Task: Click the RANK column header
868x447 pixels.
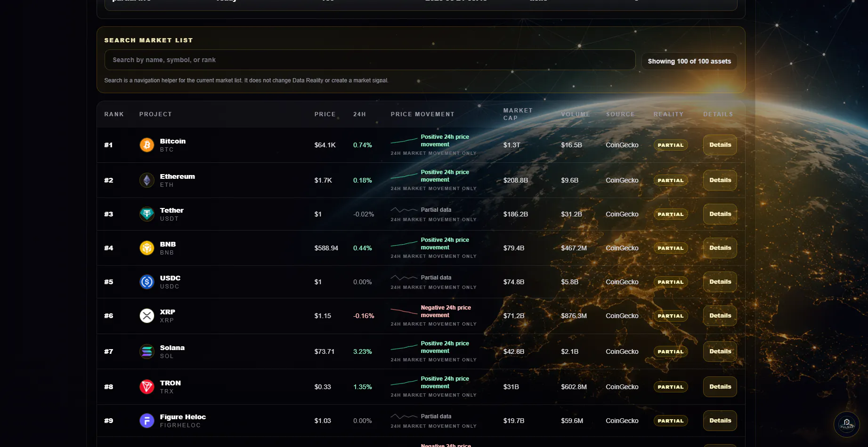Action: coord(114,114)
